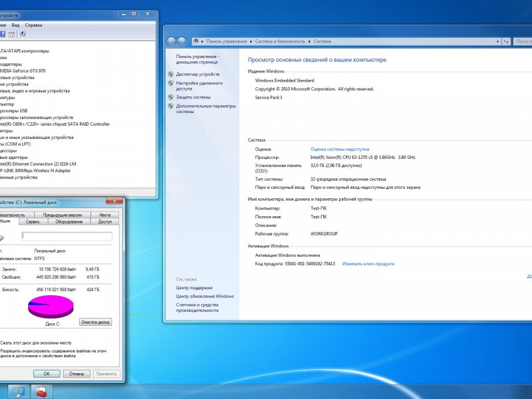The width and height of the screenshot is (532, 399).
Task: Open the Настройка удаленного доступа link
Action: point(199,86)
